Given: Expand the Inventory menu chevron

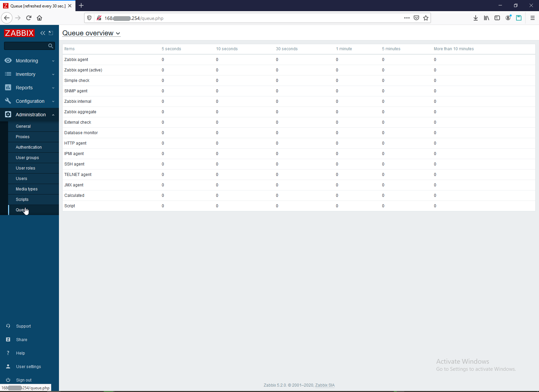Looking at the screenshot, I should click(x=53, y=74).
